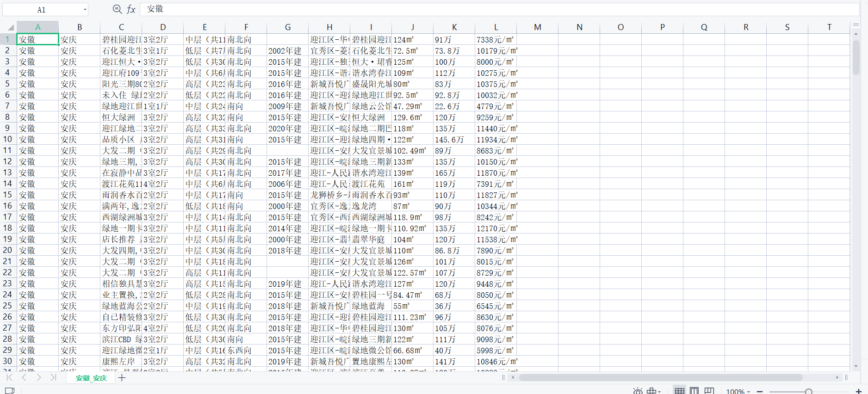Click cell with 7338元/㎡
This screenshot has height=394, width=868.
(x=496, y=39)
